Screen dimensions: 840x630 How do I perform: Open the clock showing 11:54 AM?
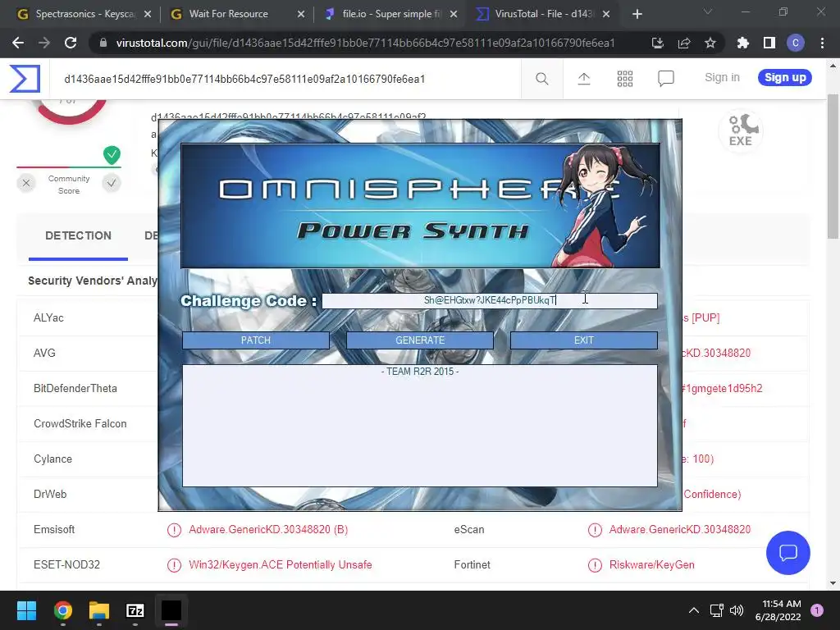[x=778, y=610]
